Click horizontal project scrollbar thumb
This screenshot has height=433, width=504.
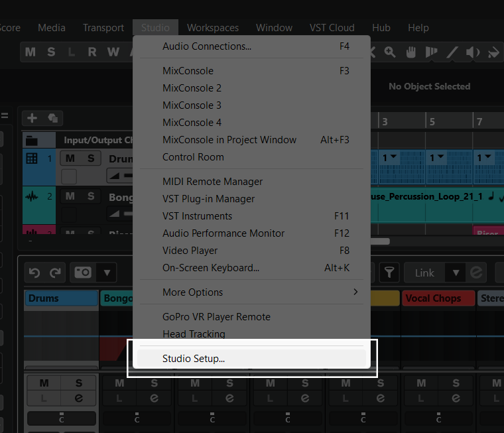[x=380, y=241]
